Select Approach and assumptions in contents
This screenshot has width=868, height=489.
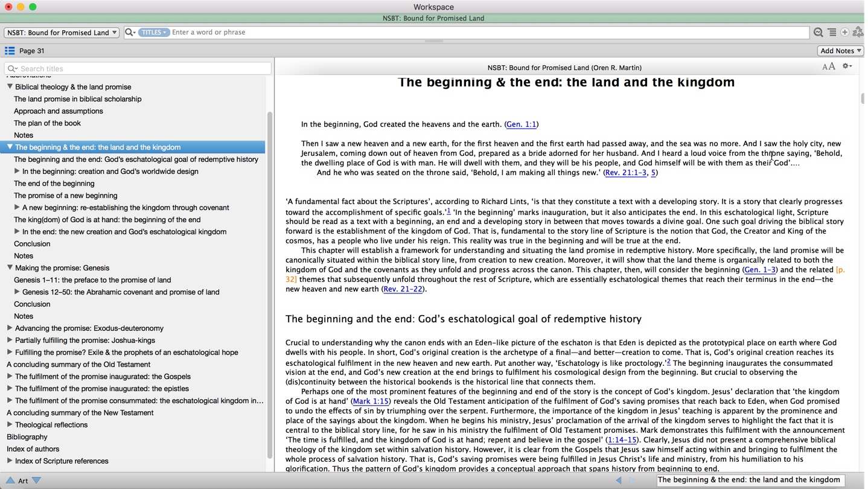[59, 111]
